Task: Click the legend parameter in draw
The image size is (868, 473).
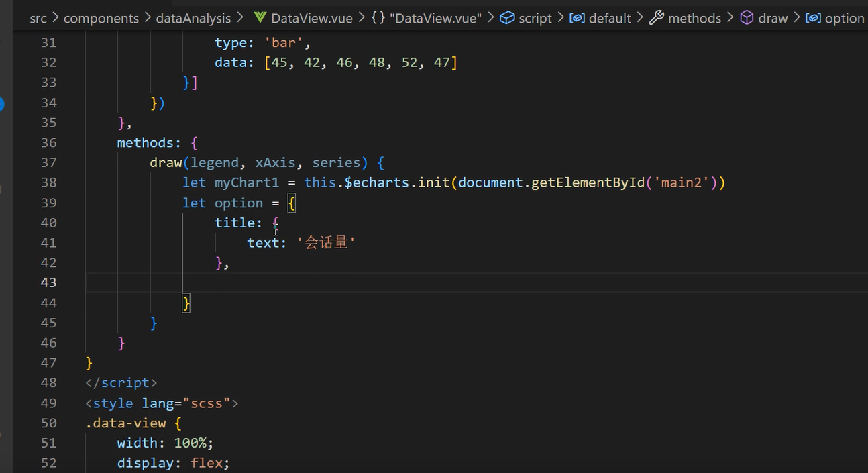Action: [x=215, y=162]
